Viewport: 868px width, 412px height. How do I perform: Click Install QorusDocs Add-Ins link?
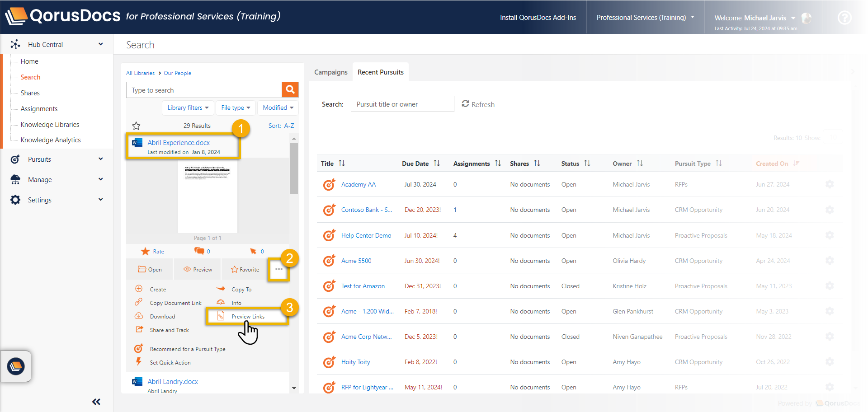point(538,18)
